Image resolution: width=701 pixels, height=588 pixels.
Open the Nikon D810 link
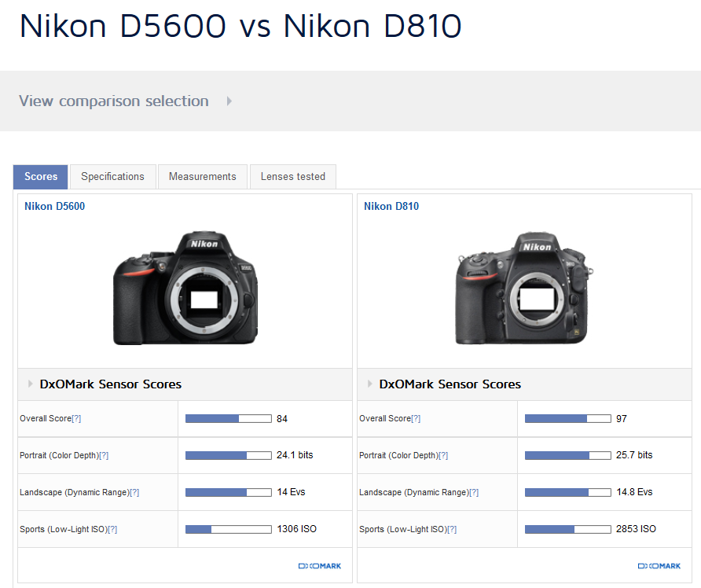point(391,206)
